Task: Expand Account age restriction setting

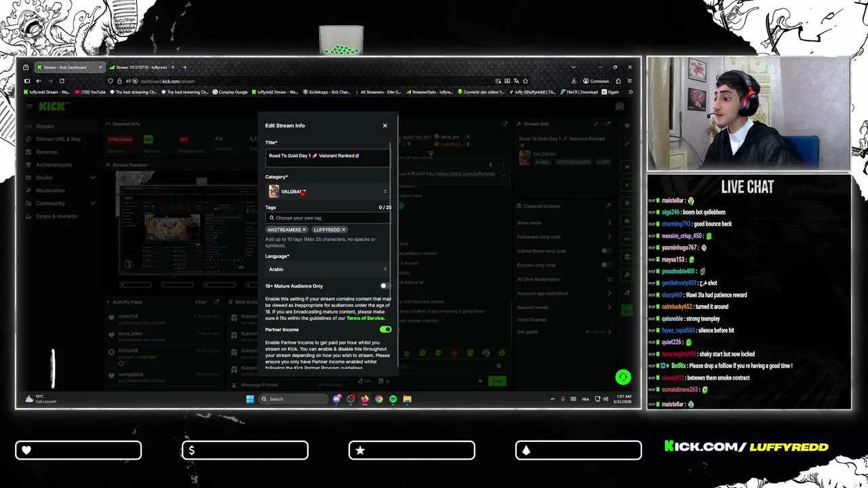Action: [609, 293]
